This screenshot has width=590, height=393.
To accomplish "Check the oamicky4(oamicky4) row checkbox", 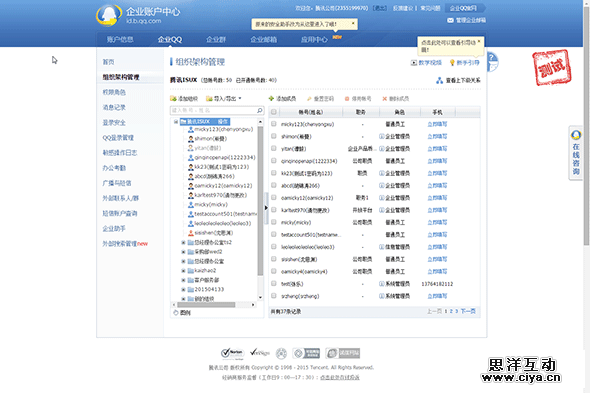I will click(x=274, y=271).
